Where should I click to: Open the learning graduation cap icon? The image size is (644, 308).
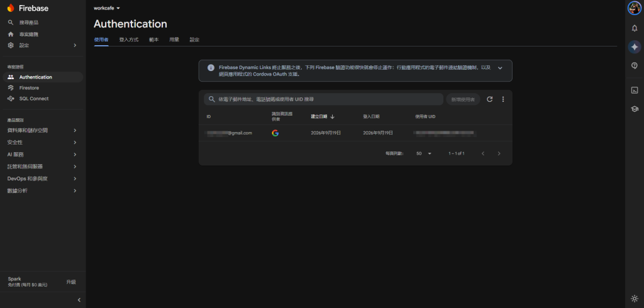pos(635,109)
